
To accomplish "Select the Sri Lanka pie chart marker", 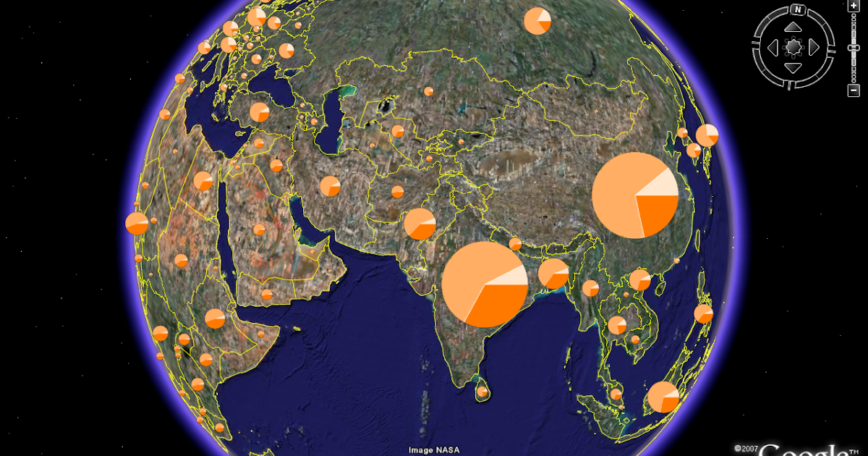I will (x=482, y=392).
